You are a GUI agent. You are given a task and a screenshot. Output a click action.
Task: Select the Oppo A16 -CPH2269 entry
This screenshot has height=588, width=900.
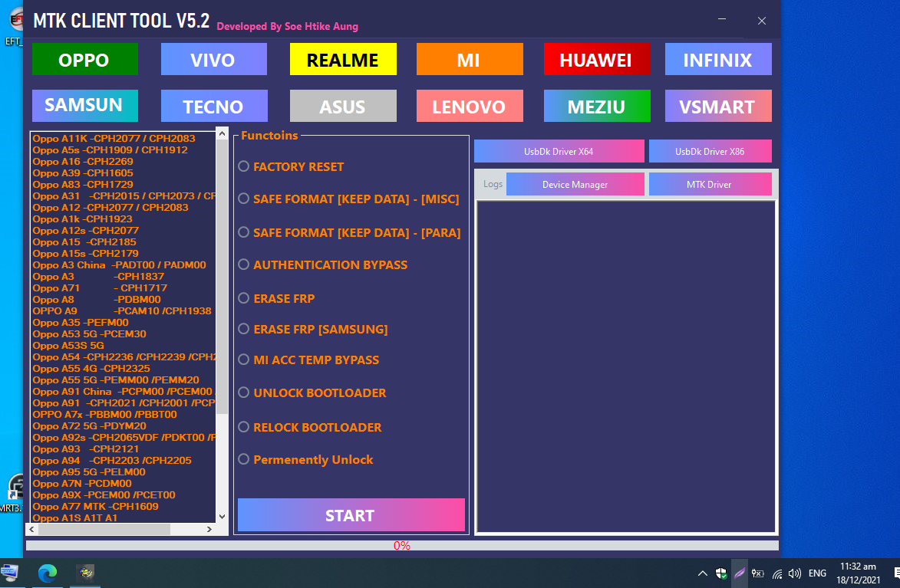pos(83,161)
